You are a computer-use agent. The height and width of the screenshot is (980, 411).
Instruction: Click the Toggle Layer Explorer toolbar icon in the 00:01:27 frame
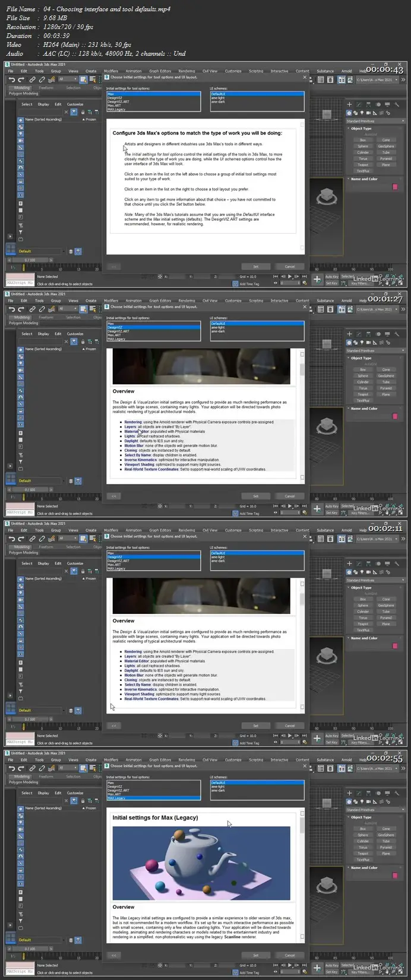coord(331,309)
